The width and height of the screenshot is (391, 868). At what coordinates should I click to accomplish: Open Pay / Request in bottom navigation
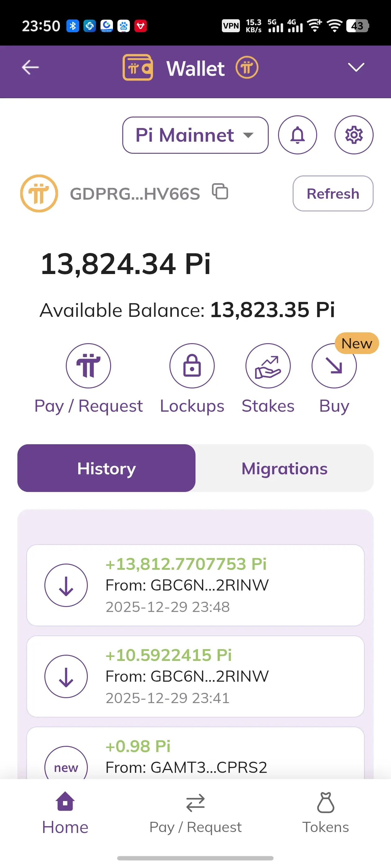point(195,813)
